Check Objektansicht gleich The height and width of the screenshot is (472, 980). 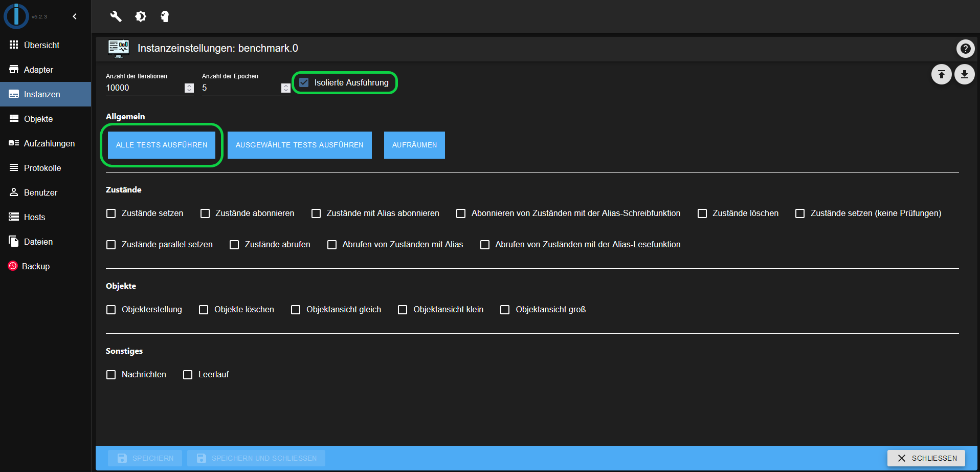pyautogui.click(x=296, y=310)
